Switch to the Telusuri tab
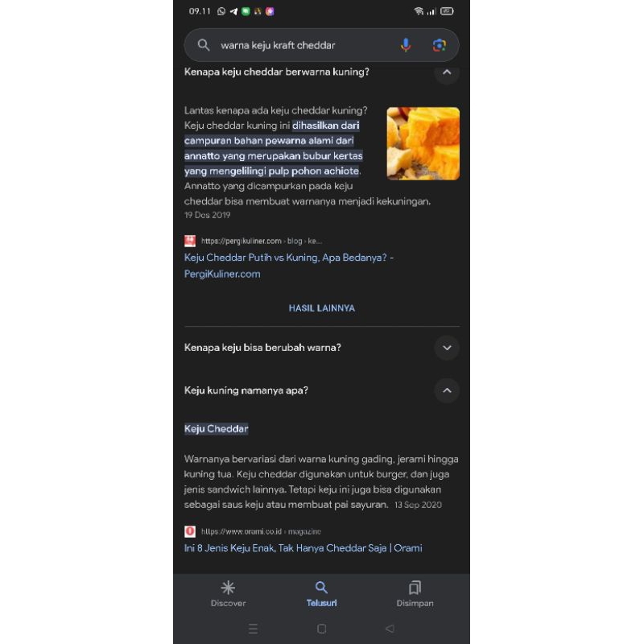Viewport: 644px width, 644px height. tap(321, 594)
